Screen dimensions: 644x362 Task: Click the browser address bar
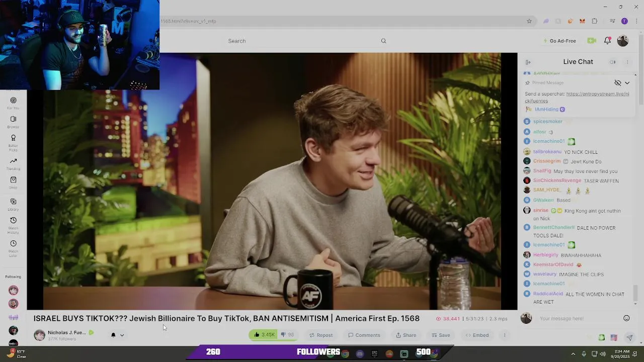click(x=342, y=21)
